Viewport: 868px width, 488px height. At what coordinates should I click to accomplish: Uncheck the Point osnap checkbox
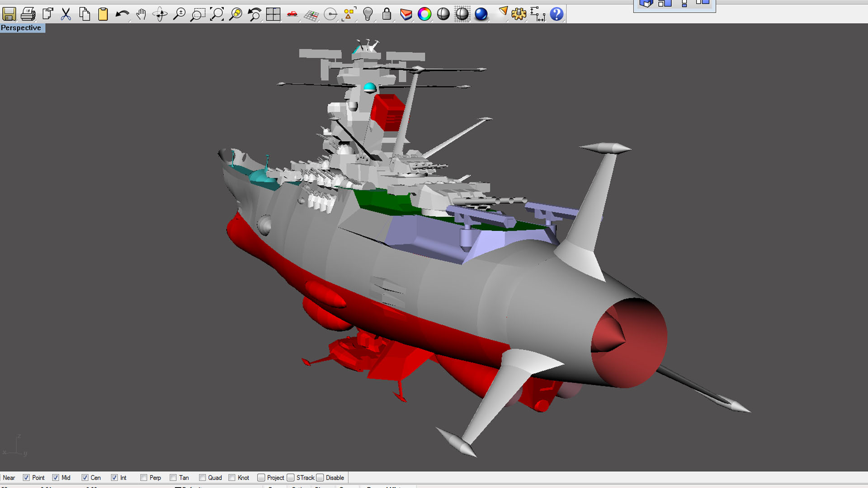pyautogui.click(x=26, y=478)
